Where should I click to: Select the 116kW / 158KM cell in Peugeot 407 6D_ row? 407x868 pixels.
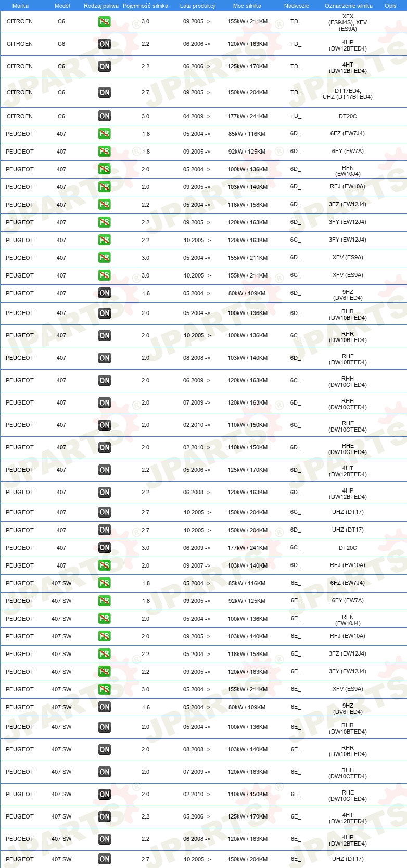247,205
